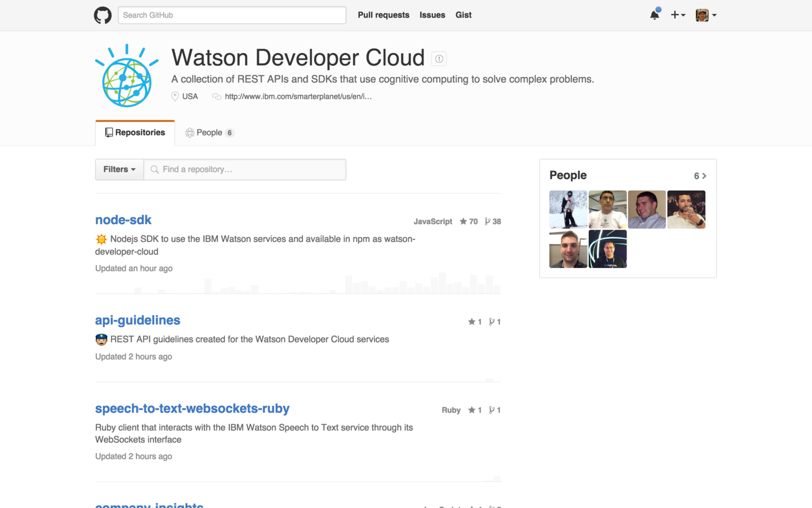Open the node-sdk repository
The image size is (812, 508).
pyautogui.click(x=123, y=220)
